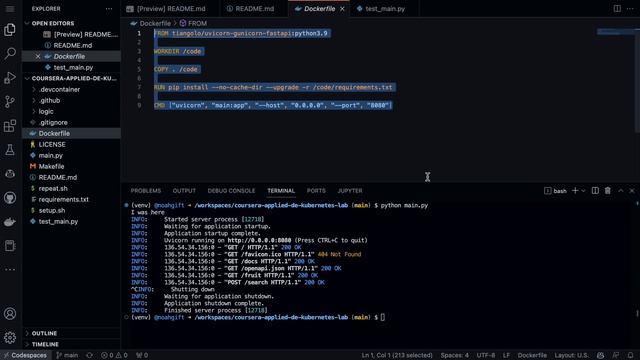Show errors and warnings count

coord(114,355)
